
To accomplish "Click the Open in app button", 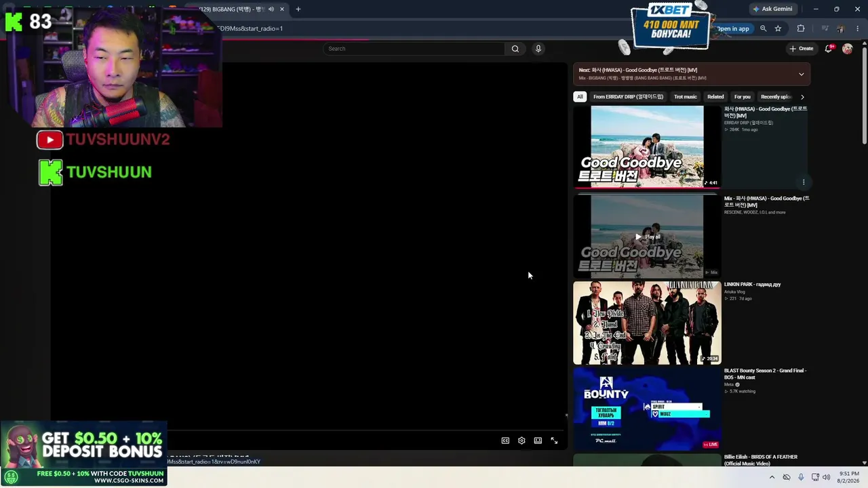I will (x=733, y=28).
